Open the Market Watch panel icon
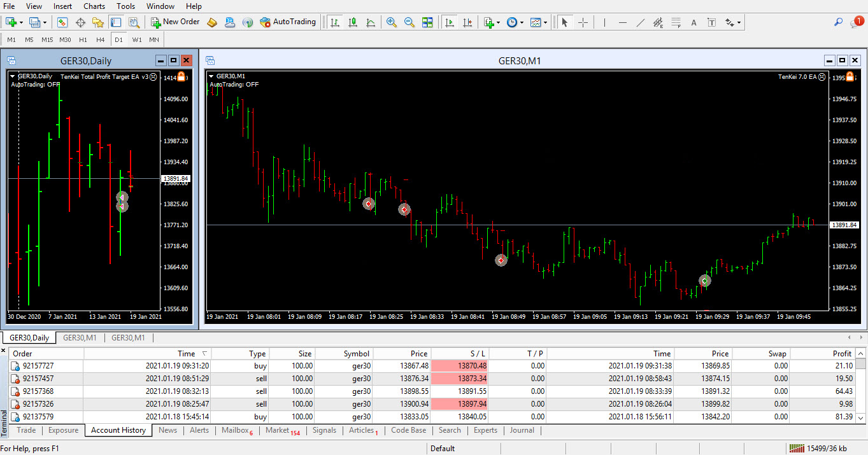Screen dimensions: 868x455 coord(62,22)
